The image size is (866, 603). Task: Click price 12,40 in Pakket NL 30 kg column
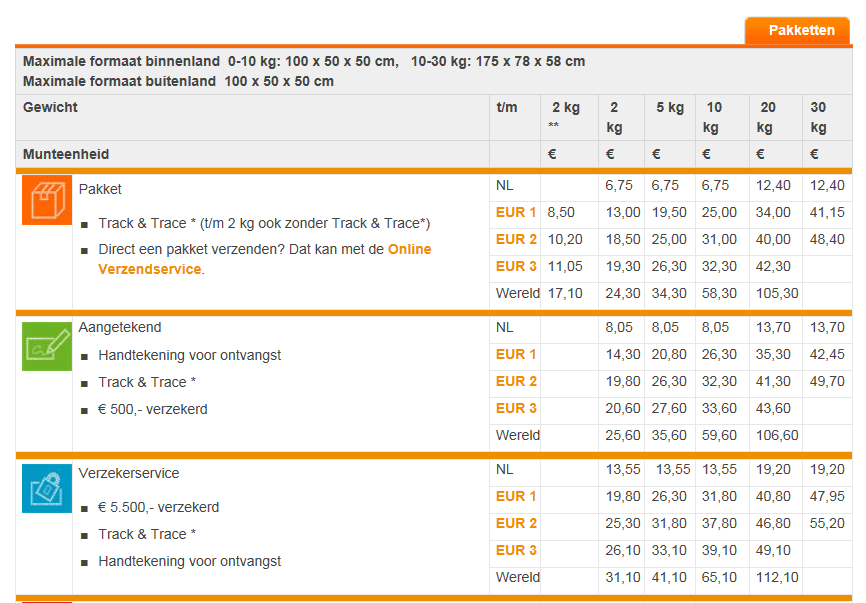(x=827, y=186)
